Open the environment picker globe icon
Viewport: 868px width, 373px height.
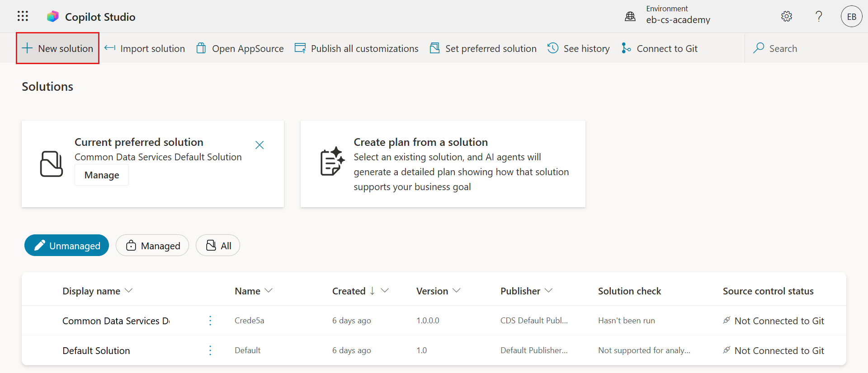[x=630, y=17]
